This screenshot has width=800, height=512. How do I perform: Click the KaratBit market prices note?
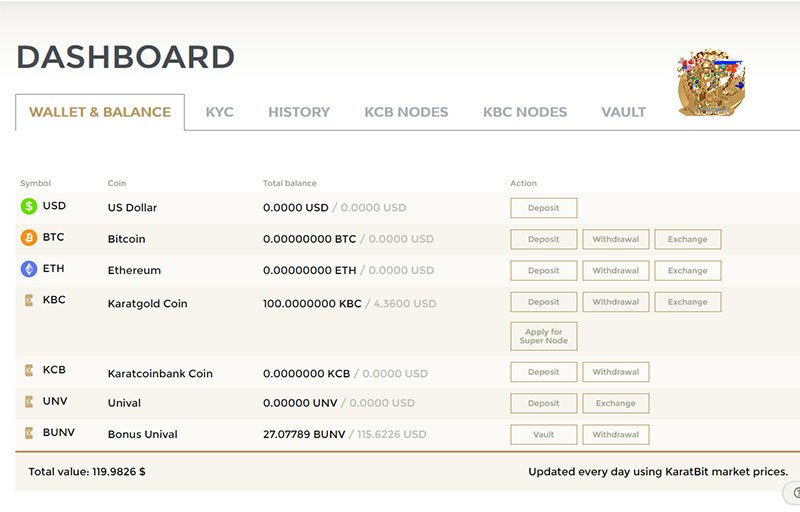(658, 472)
